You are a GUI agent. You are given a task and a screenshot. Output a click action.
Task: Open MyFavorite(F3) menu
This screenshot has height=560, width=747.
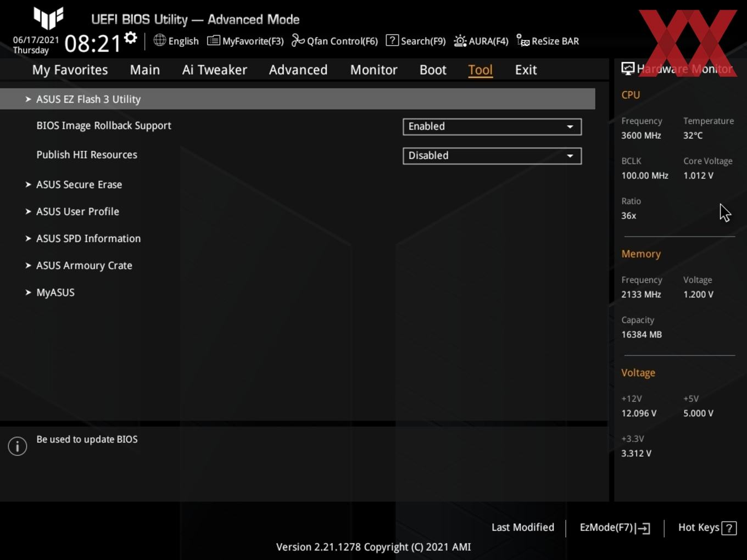point(246,41)
